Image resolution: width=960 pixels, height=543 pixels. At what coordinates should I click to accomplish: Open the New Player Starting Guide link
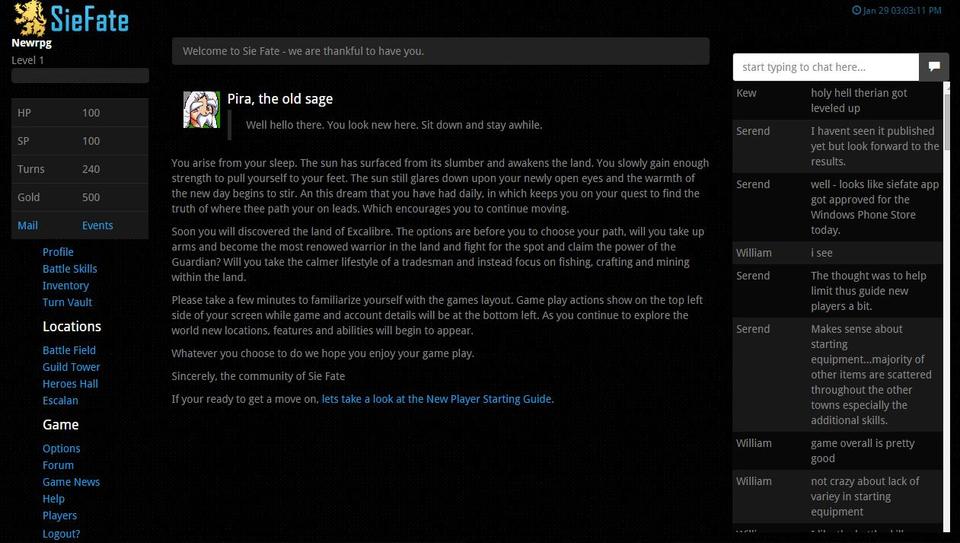click(436, 399)
